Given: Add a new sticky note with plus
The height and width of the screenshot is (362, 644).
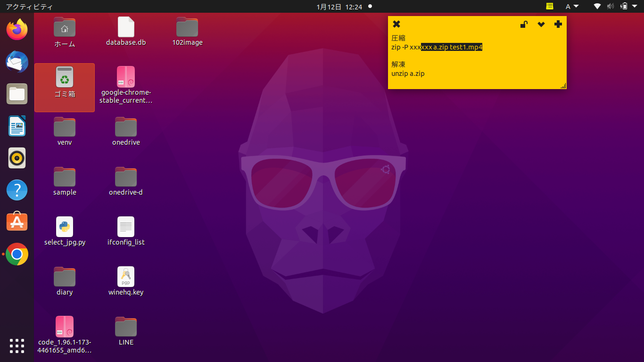Looking at the screenshot, I should coord(558,25).
